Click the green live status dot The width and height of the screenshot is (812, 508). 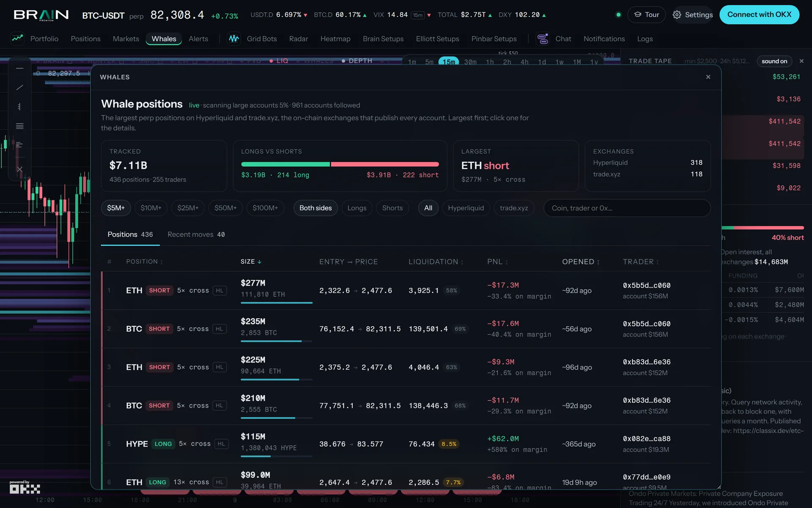(x=618, y=15)
